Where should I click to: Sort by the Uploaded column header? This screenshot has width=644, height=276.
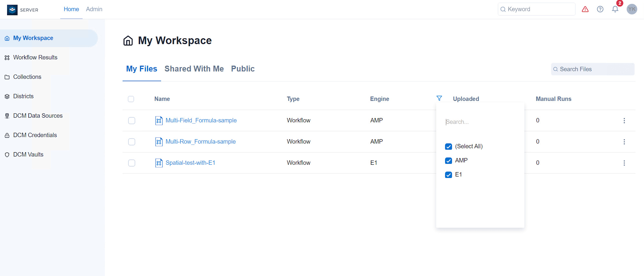point(466,99)
